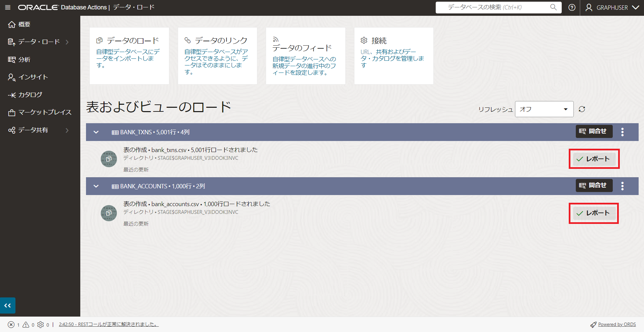Click the gear process icon in status bar

41,324
